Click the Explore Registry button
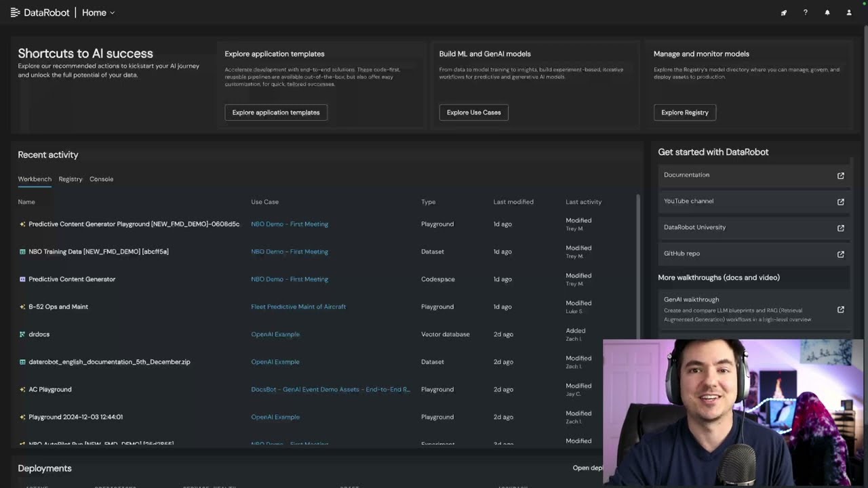The height and width of the screenshot is (488, 868). [x=685, y=113]
